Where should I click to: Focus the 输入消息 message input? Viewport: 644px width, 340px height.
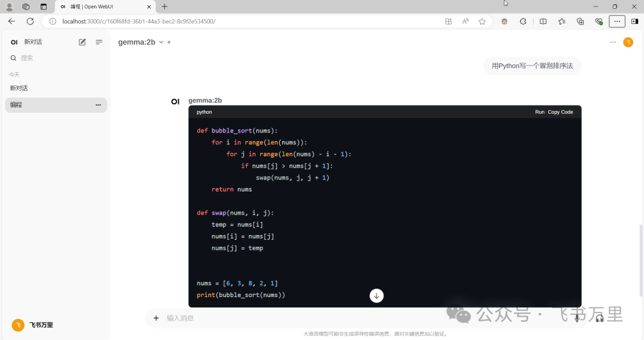coord(366,318)
